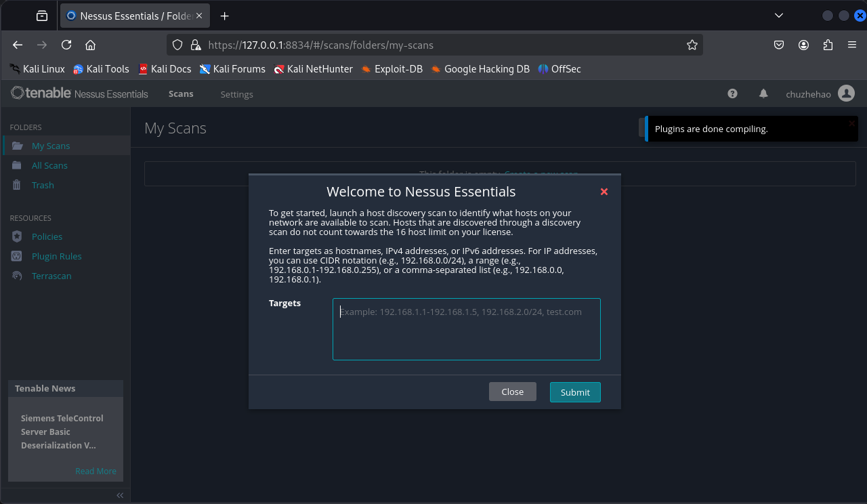Click the Policies shield icon
This screenshot has height=504, width=867.
[17, 236]
